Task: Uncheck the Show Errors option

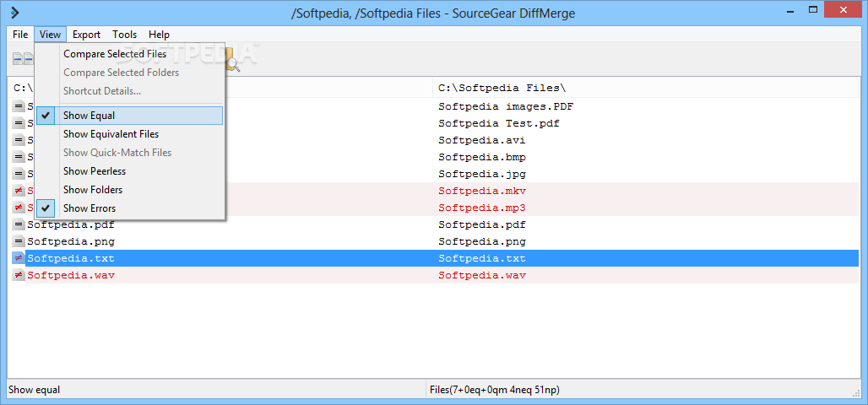Action: (129, 208)
